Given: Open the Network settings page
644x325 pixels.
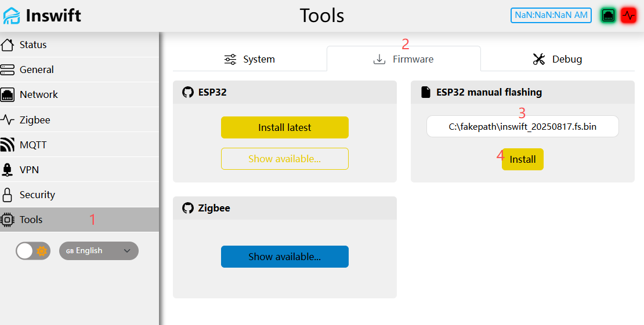Looking at the screenshot, I should coord(79,94).
